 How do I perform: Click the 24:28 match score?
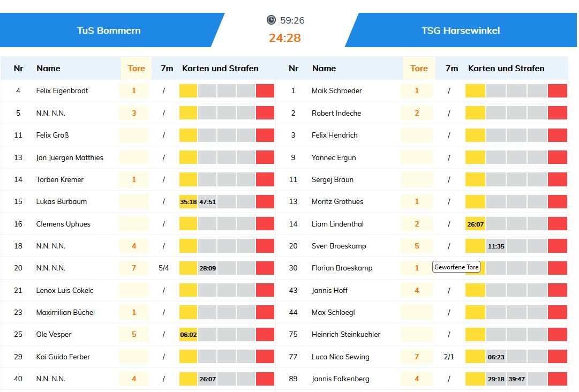pyautogui.click(x=285, y=37)
